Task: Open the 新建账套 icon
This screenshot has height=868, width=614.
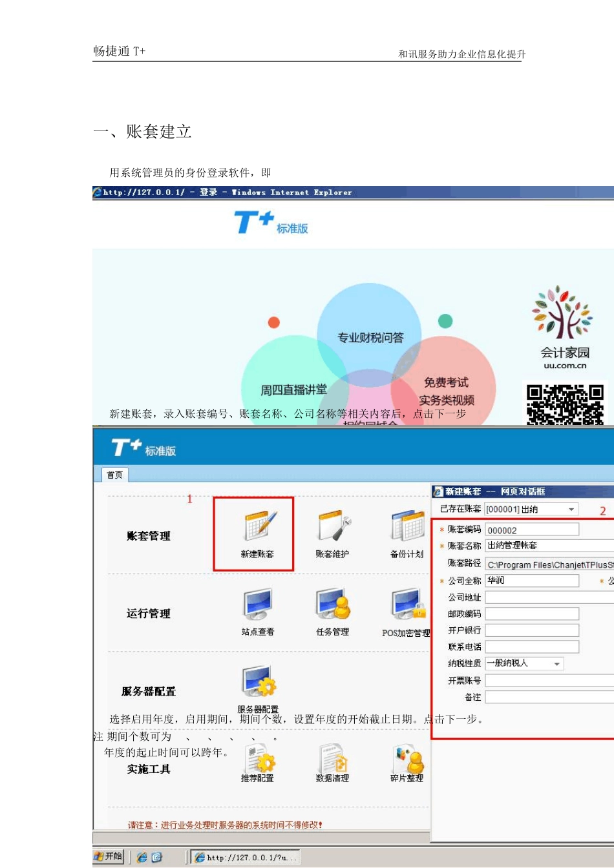Action: coord(260,526)
